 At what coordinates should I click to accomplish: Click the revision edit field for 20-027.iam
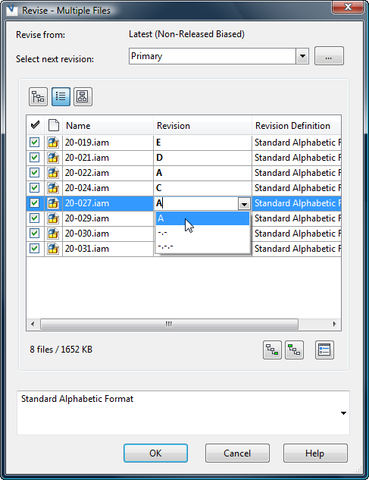[196, 203]
